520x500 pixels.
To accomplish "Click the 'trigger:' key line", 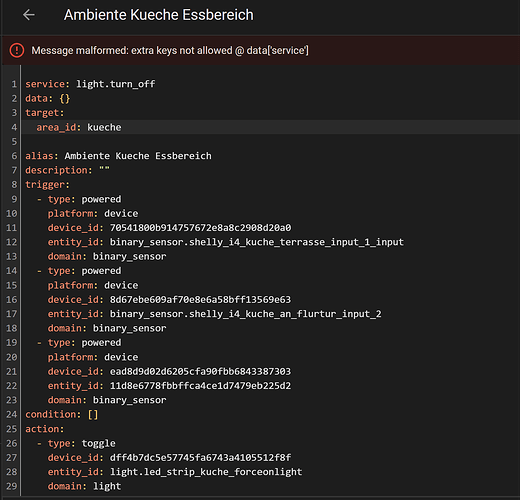I will [47, 185].
